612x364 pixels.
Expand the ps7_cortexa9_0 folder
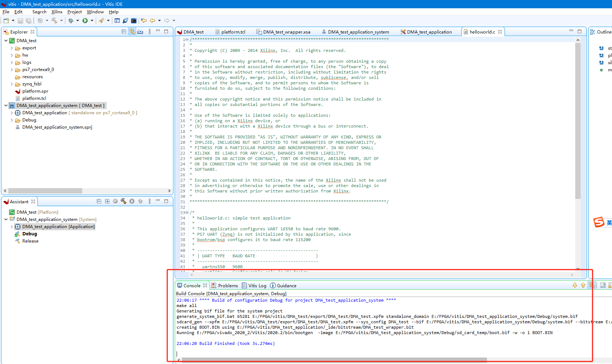(12, 70)
